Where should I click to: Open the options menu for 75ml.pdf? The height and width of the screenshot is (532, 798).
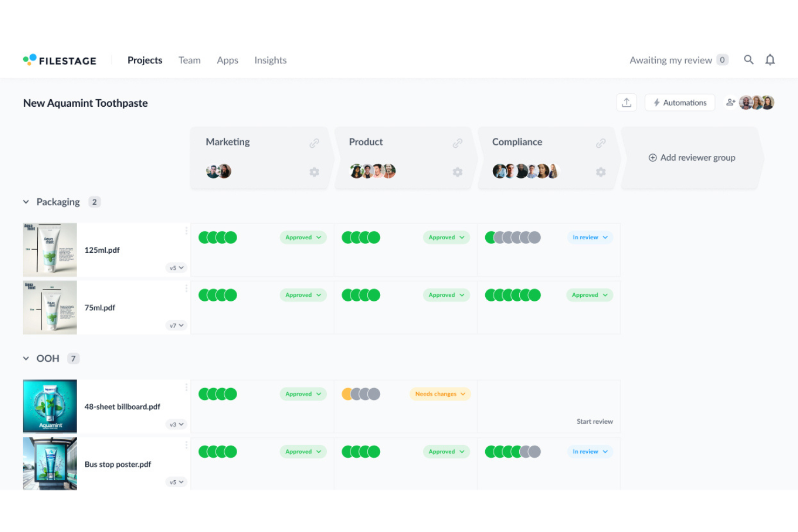tap(187, 288)
